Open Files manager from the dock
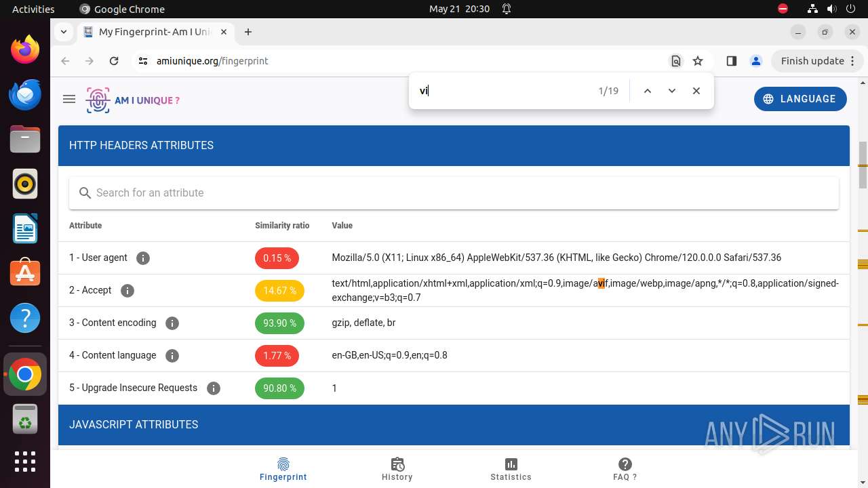Screen dimensions: 868x488 25,140
